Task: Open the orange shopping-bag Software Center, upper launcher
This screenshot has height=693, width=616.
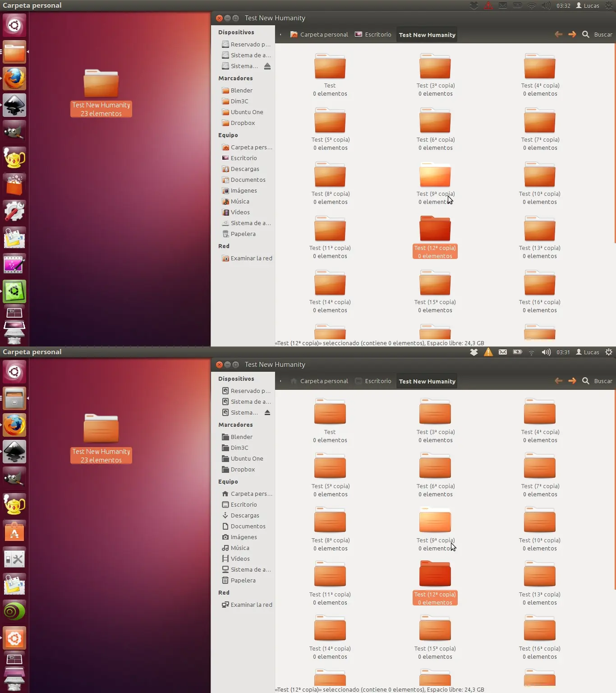Action: (x=14, y=185)
